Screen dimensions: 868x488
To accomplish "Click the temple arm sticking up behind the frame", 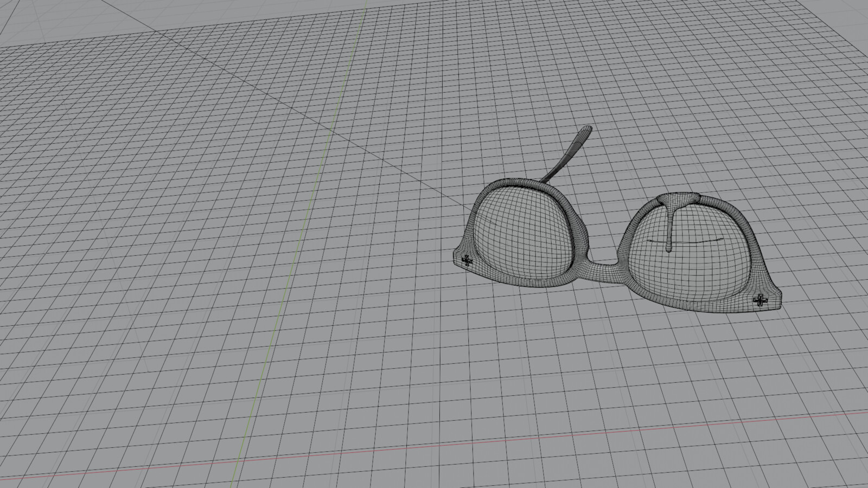I will [567, 154].
